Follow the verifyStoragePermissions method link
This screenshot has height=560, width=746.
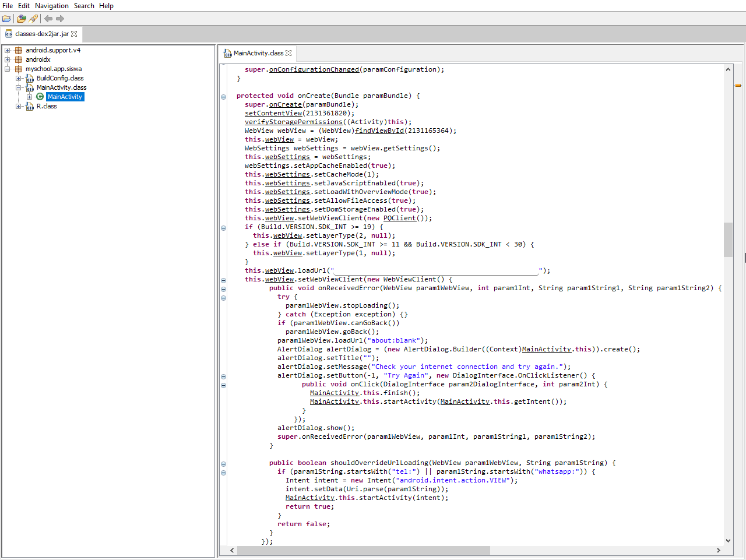(x=293, y=122)
